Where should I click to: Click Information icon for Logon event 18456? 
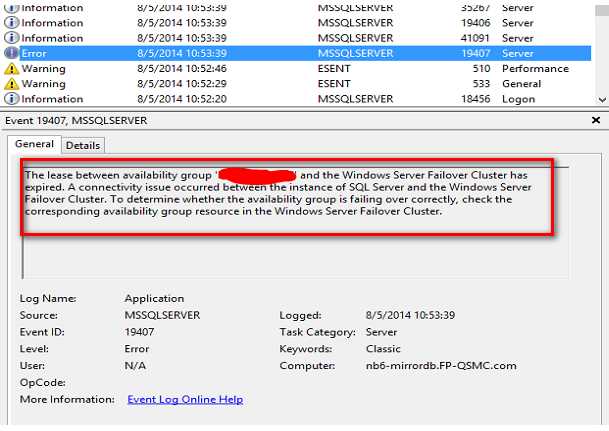tap(11, 99)
